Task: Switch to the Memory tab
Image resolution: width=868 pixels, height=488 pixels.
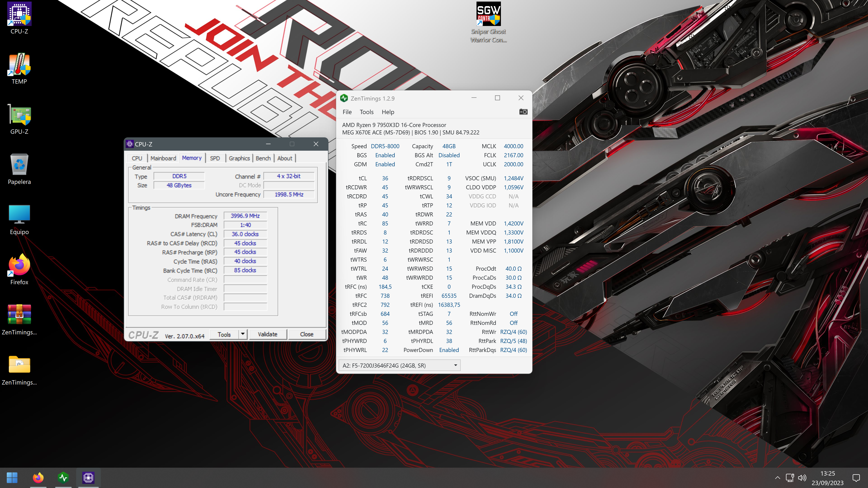Action: click(x=192, y=158)
